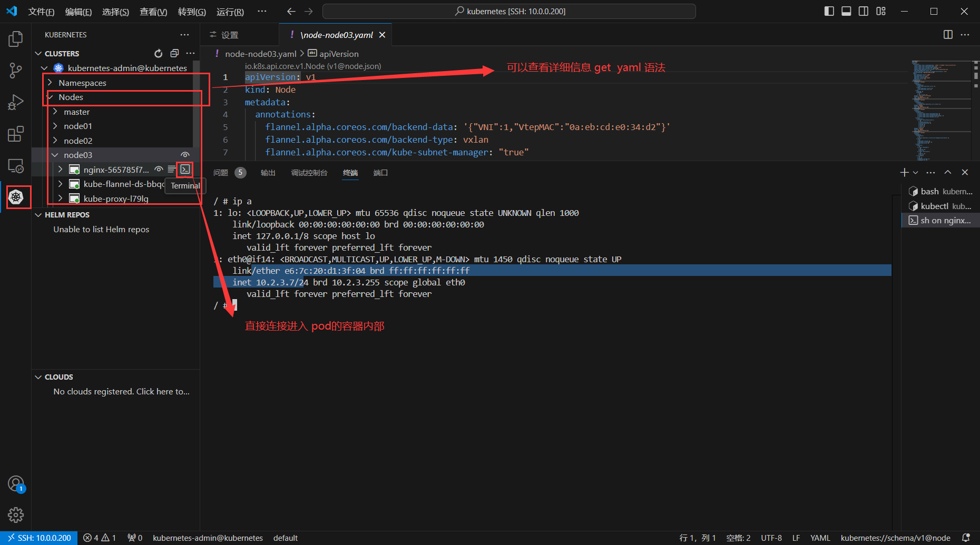
Task: Switch to the 问题 panel tab
Action: tap(221, 173)
